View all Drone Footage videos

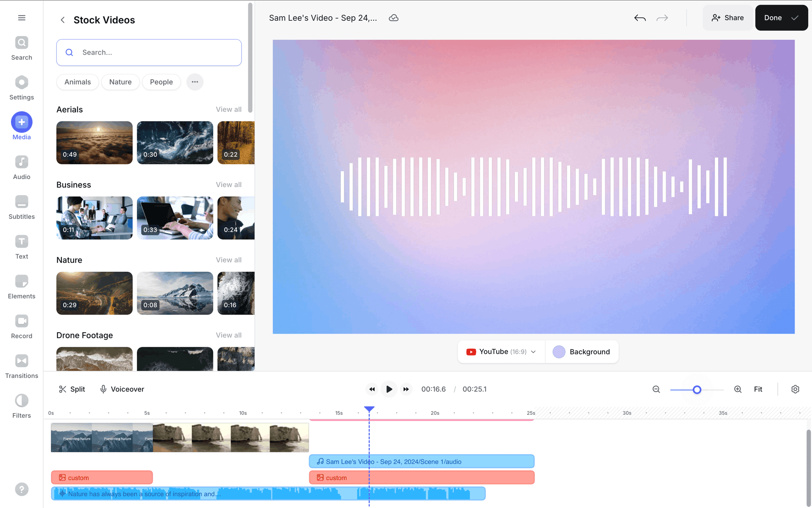pyautogui.click(x=229, y=335)
